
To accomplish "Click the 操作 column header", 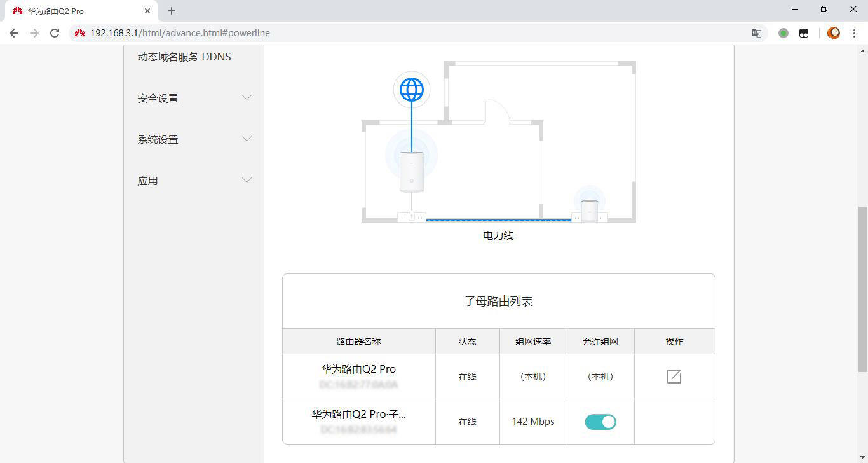I will click(674, 342).
